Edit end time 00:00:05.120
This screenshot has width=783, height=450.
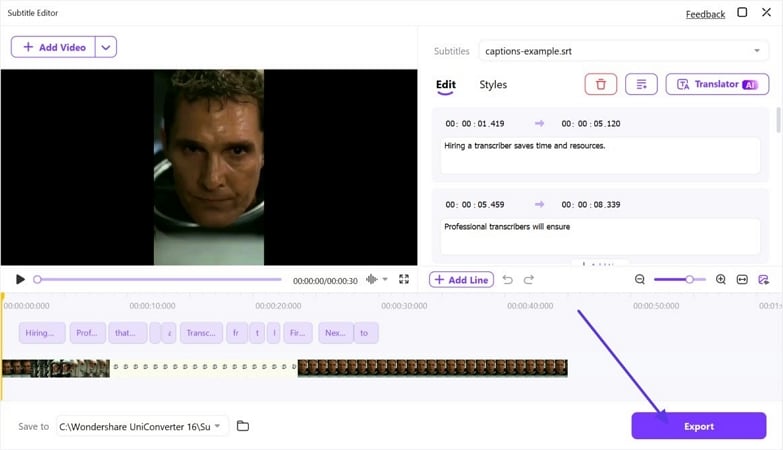[591, 123]
